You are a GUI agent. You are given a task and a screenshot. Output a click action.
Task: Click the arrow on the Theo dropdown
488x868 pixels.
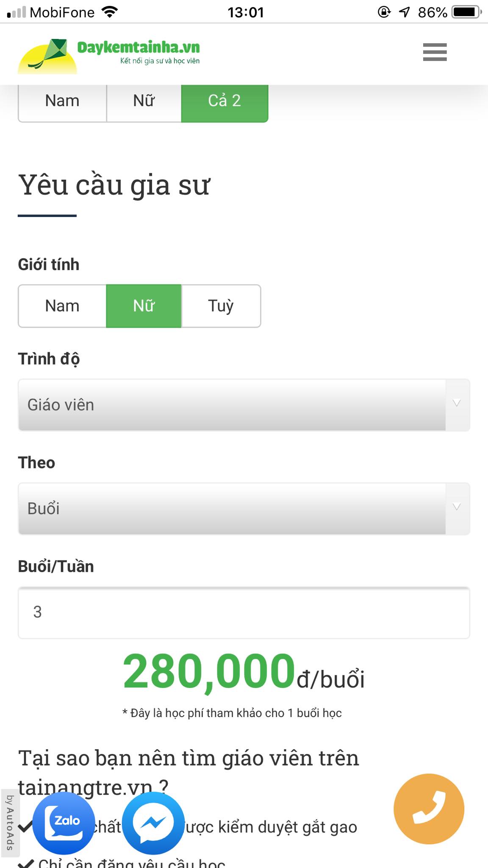click(457, 507)
